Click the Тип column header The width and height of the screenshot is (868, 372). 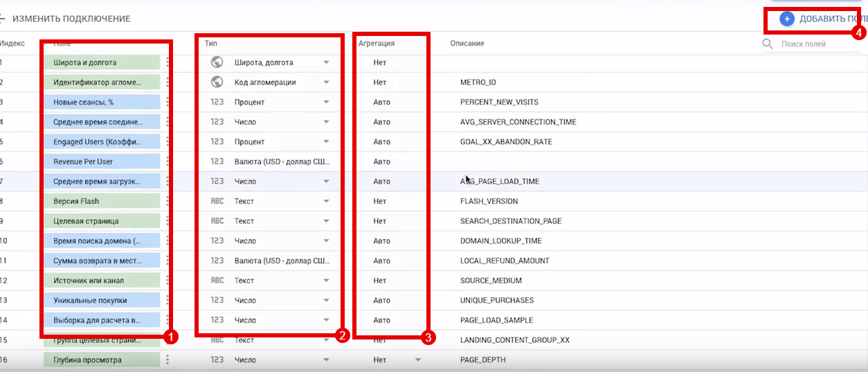[211, 43]
